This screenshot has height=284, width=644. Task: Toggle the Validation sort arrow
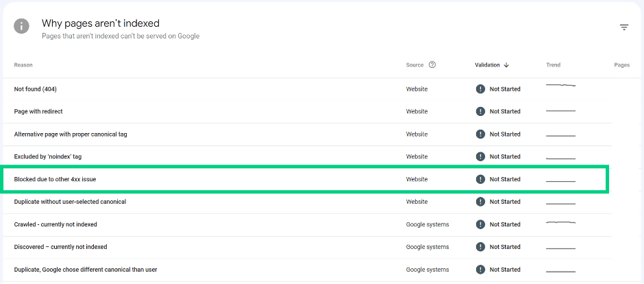tap(506, 65)
